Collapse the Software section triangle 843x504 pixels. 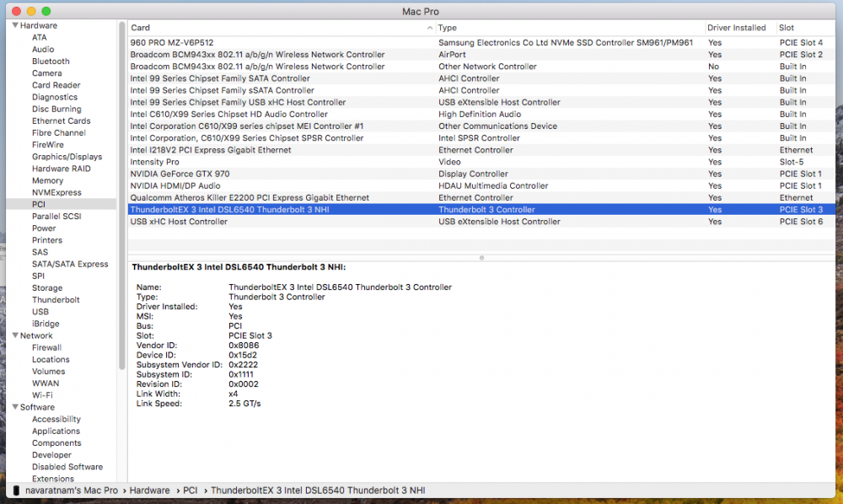[15, 407]
